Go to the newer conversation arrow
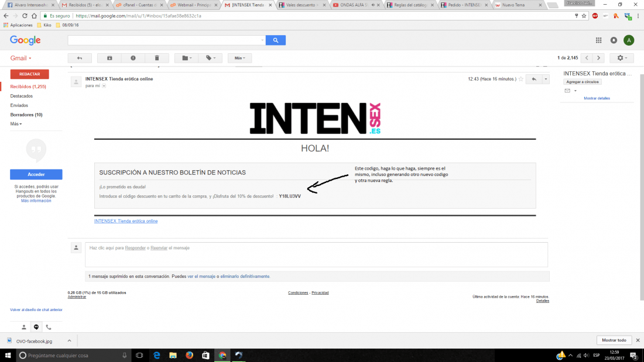 587,58
